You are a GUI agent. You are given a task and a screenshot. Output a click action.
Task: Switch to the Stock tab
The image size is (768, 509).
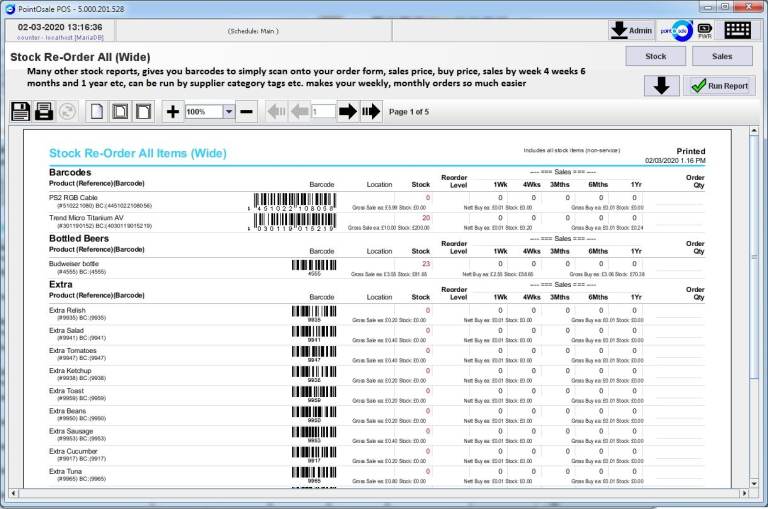coord(655,56)
